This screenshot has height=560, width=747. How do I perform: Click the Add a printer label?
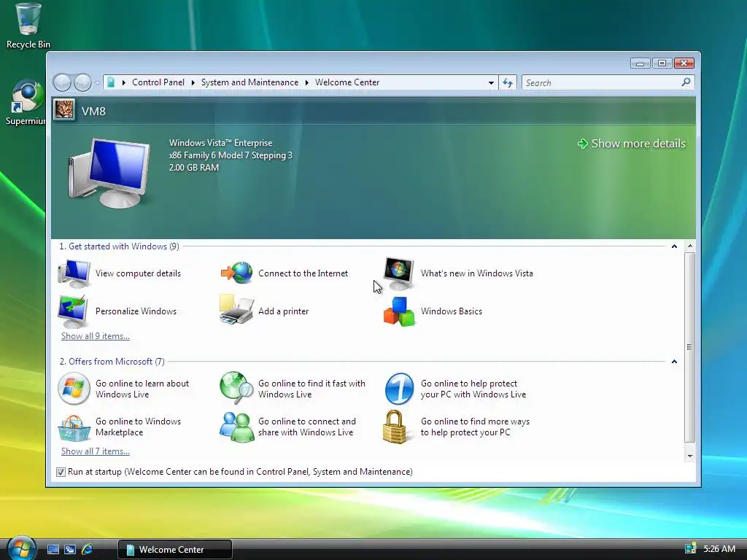coord(284,311)
